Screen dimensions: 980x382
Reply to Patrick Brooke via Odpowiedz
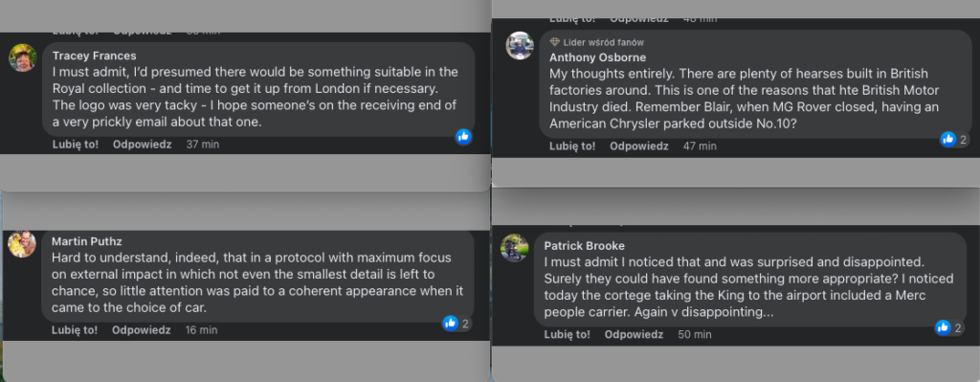(634, 334)
